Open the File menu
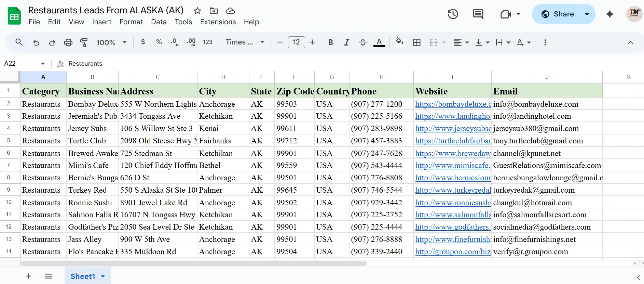The image size is (644, 284). coord(34,22)
